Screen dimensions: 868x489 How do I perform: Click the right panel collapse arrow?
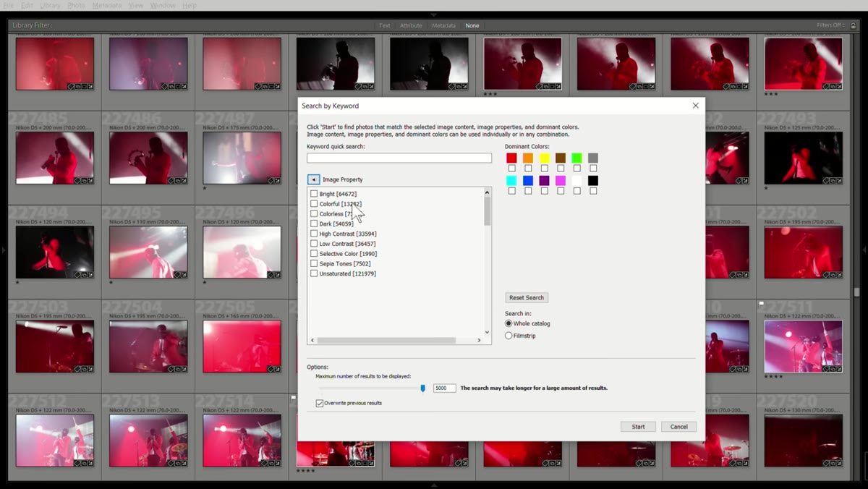864,250
